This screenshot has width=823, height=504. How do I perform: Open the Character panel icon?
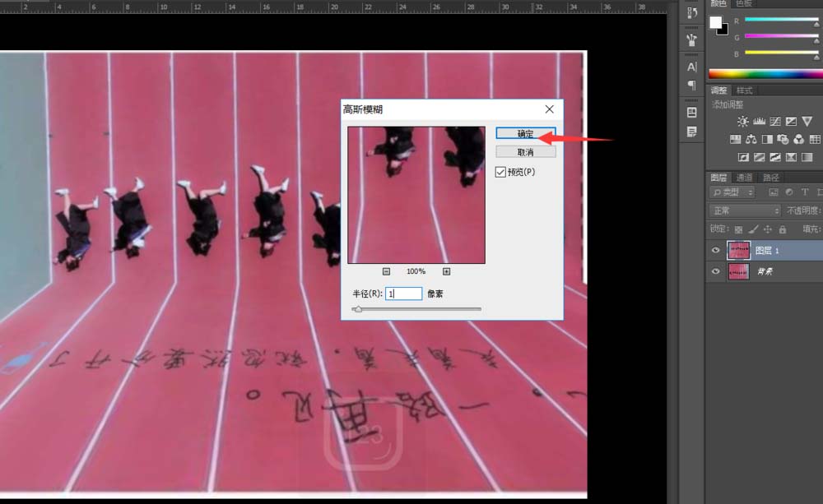point(692,67)
